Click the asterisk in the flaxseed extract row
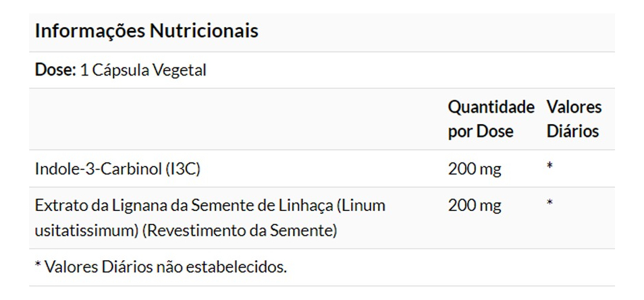This screenshot has width=644, height=300. (550, 203)
